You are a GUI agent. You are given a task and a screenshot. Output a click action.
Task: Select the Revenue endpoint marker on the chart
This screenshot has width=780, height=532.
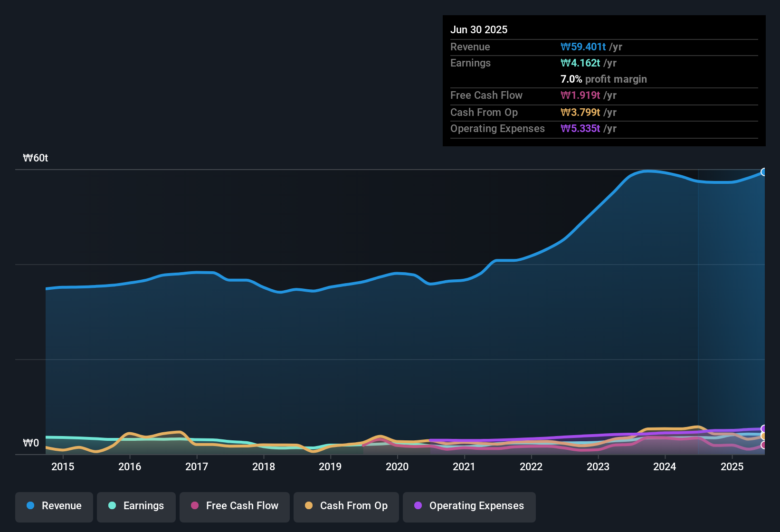[764, 172]
